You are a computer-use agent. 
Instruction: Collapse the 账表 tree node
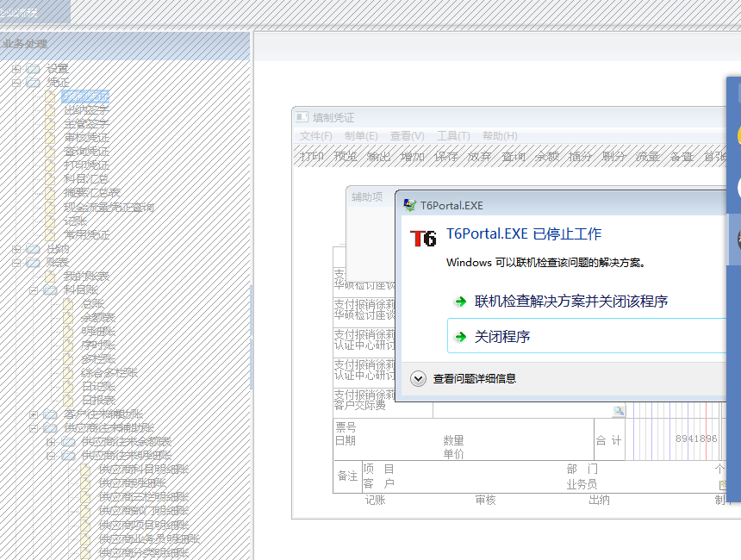click(x=16, y=262)
